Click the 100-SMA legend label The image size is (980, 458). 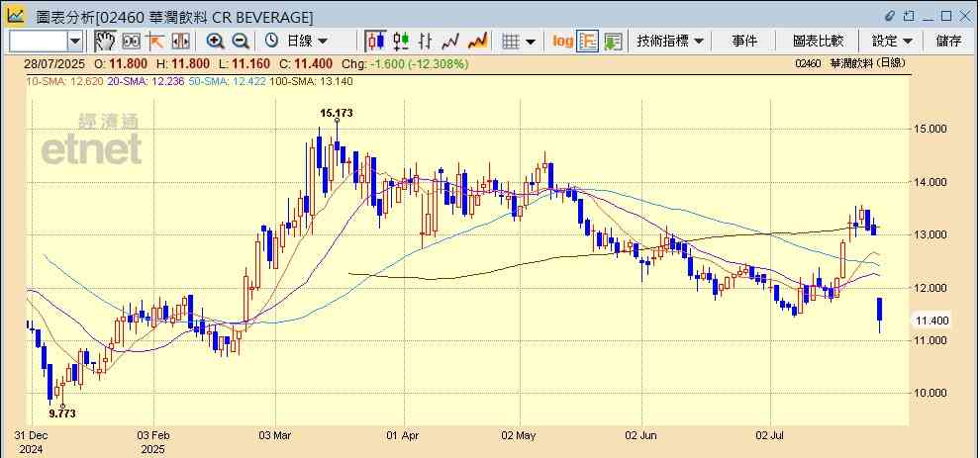[x=311, y=81]
